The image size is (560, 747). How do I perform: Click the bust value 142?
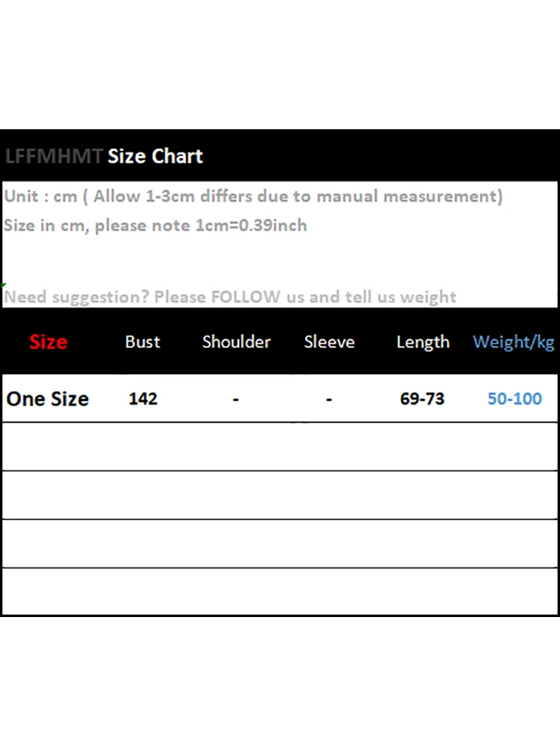(x=143, y=399)
